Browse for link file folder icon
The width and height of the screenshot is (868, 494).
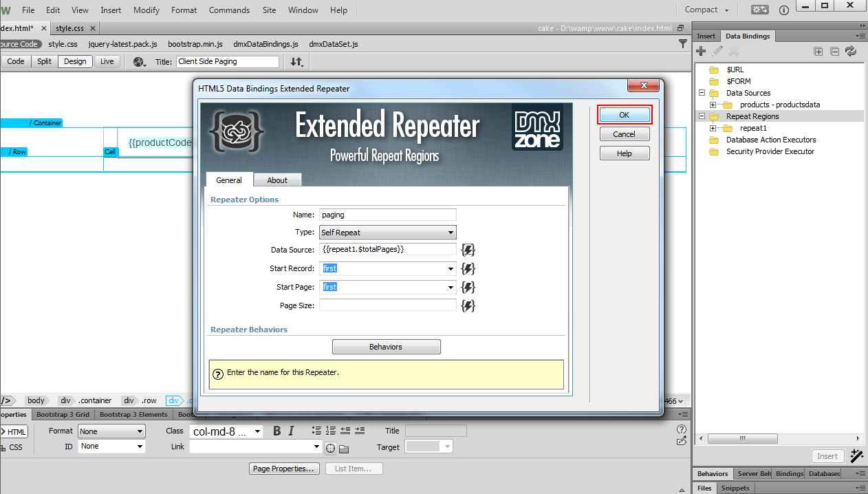coord(344,449)
